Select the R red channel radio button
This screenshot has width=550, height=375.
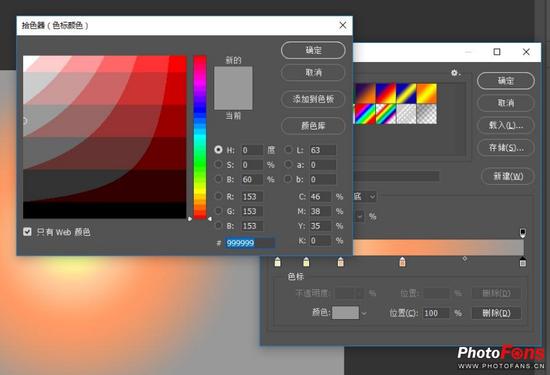point(218,196)
